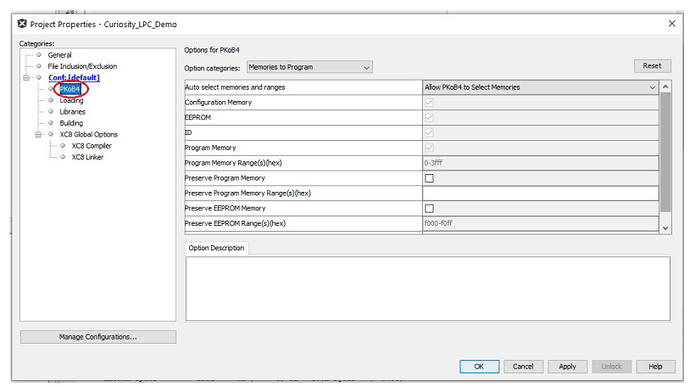Select the Option Description tab
This screenshot has width=690, height=386.
216,248
